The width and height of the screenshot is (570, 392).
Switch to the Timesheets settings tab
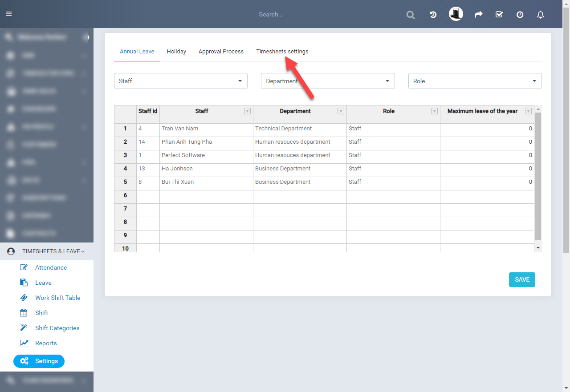[x=282, y=52]
